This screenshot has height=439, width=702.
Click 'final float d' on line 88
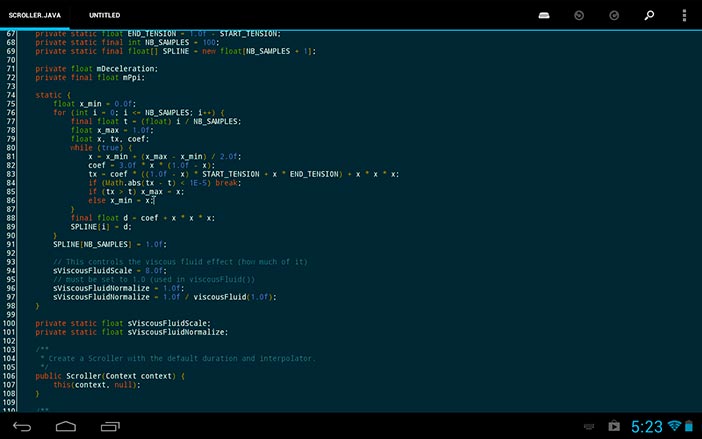pyautogui.click(x=99, y=218)
